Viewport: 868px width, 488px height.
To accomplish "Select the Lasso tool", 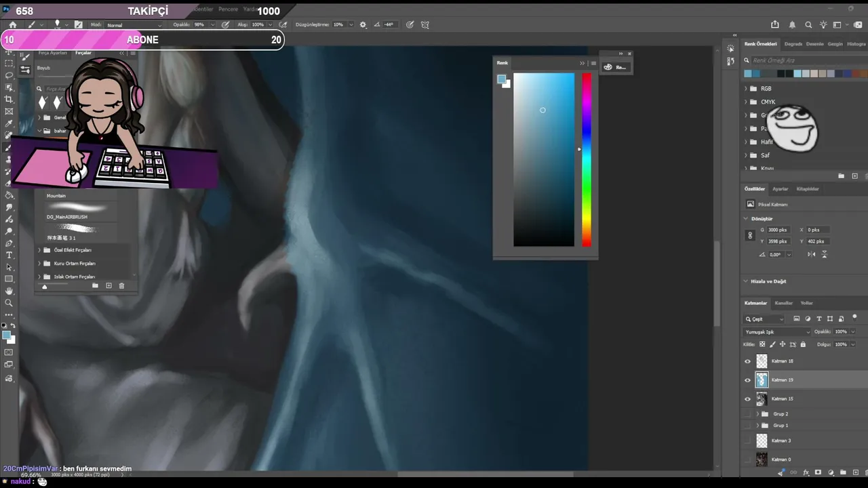I will click(x=9, y=75).
